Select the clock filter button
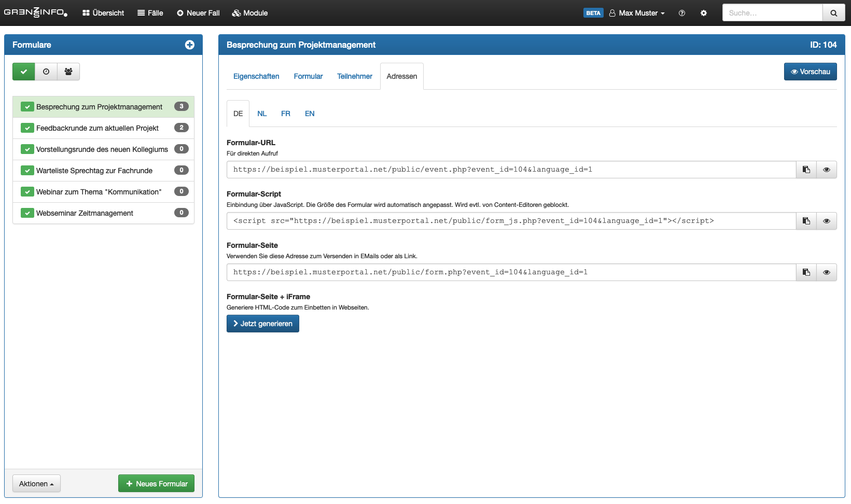Image resolution: width=851 pixels, height=504 pixels. point(46,72)
